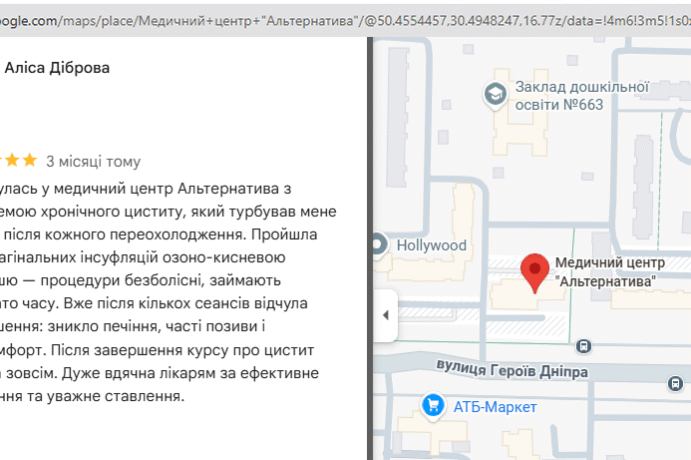Open the АТБ-Маркет place label

[495, 407]
